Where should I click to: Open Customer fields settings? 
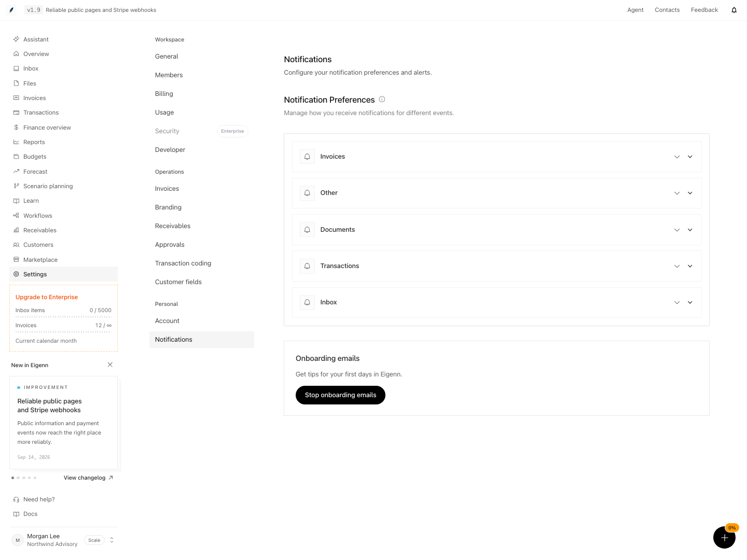click(202, 282)
